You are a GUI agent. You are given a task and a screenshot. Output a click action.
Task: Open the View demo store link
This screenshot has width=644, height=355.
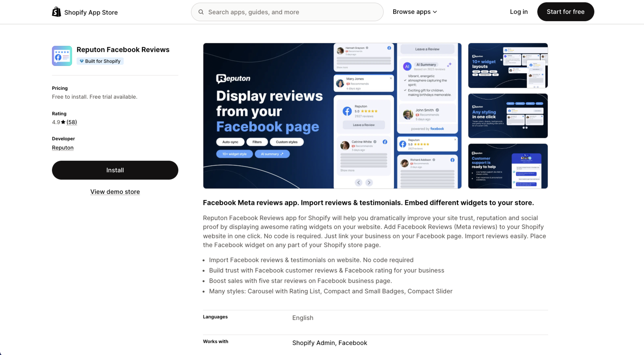click(115, 192)
